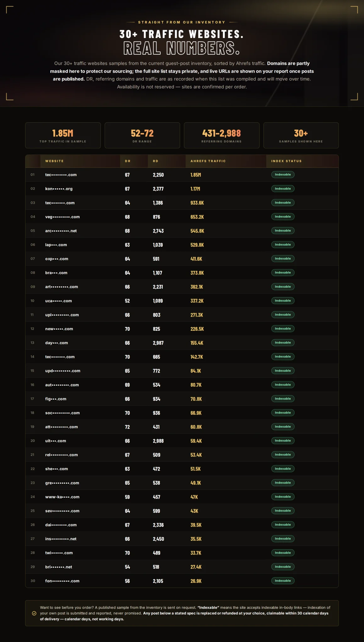Select the 142.7K traffic value

pos(197,357)
